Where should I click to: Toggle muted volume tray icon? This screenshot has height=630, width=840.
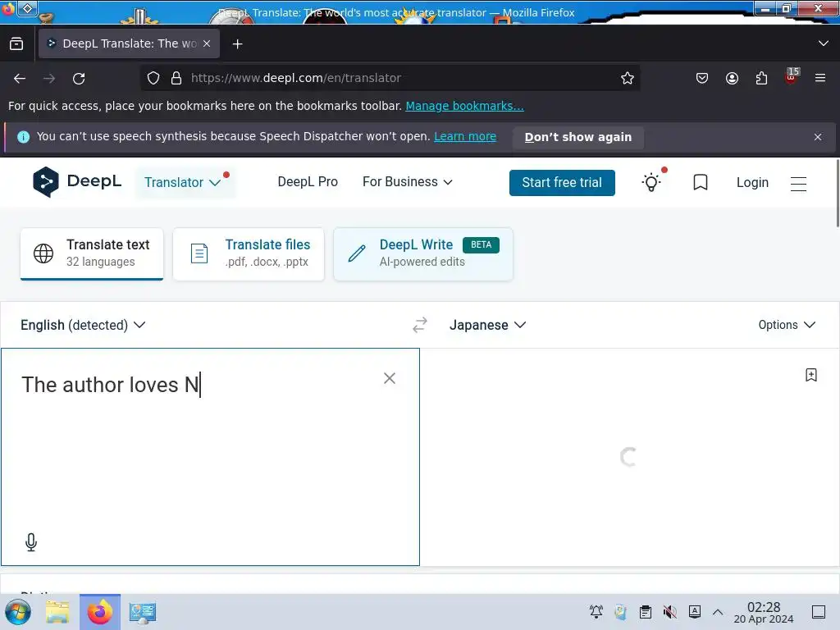(669, 612)
